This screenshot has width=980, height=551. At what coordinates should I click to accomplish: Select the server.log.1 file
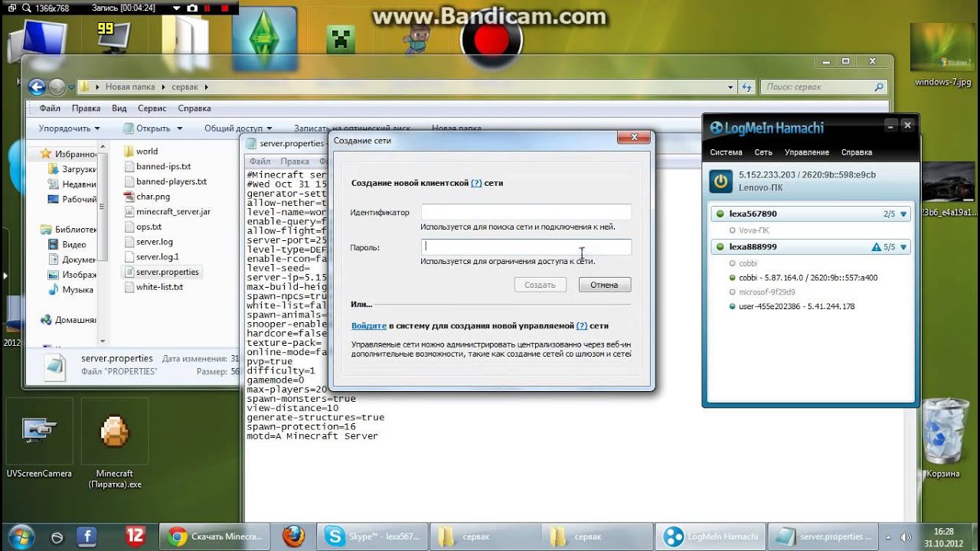click(152, 257)
